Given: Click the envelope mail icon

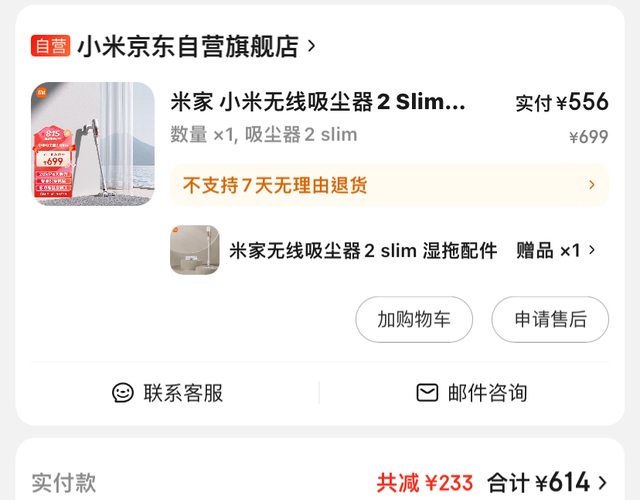Looking at the screenshot, I should pos(427,393).
